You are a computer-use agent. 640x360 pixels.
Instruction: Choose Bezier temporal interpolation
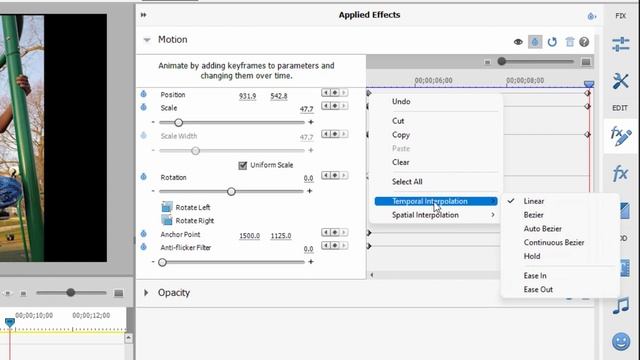[x=533, y=215]
